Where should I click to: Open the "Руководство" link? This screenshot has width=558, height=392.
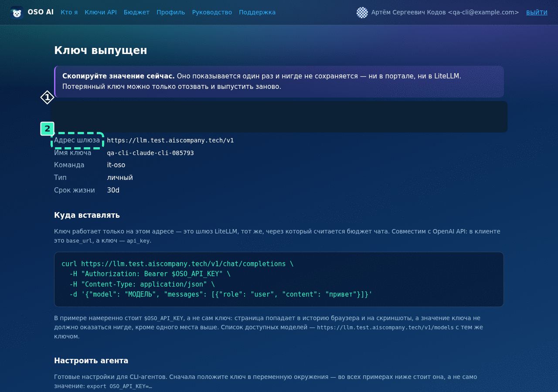[212, 12]
